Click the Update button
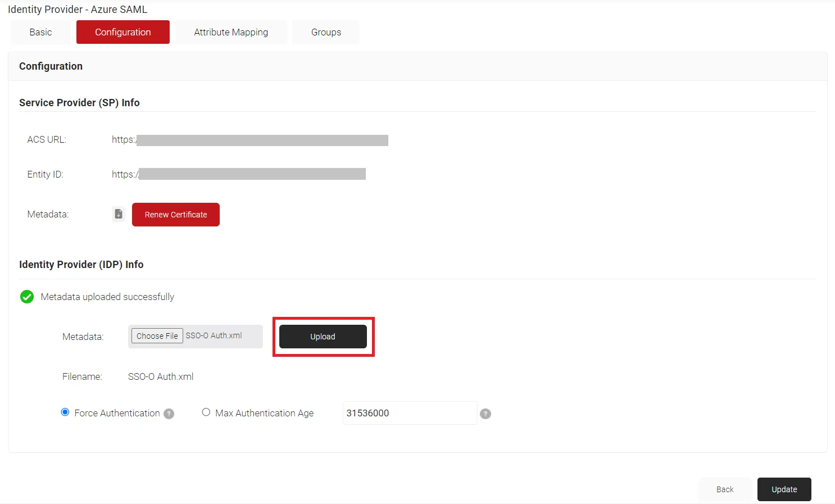 [x=784, y=489]
